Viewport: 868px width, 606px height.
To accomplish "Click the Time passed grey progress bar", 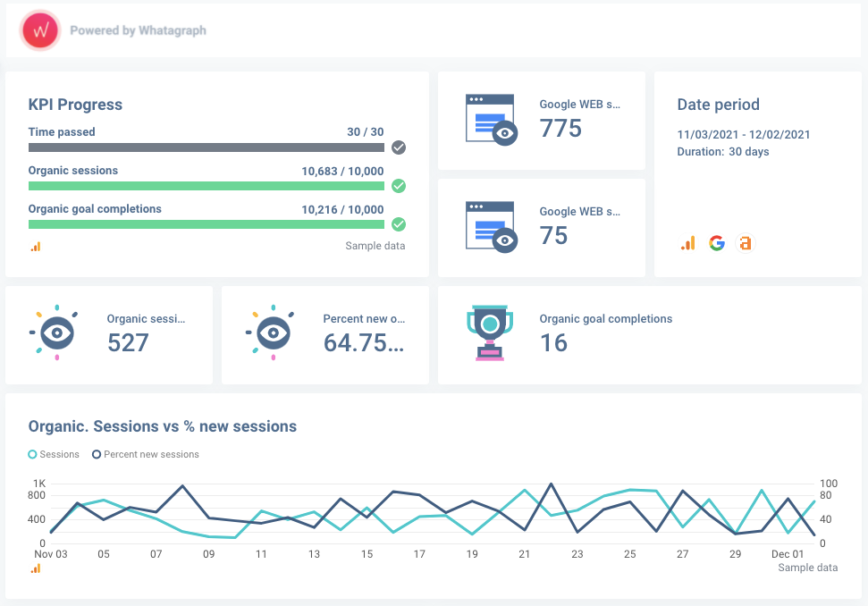I will pyautogui.click(x=206, y=147).
